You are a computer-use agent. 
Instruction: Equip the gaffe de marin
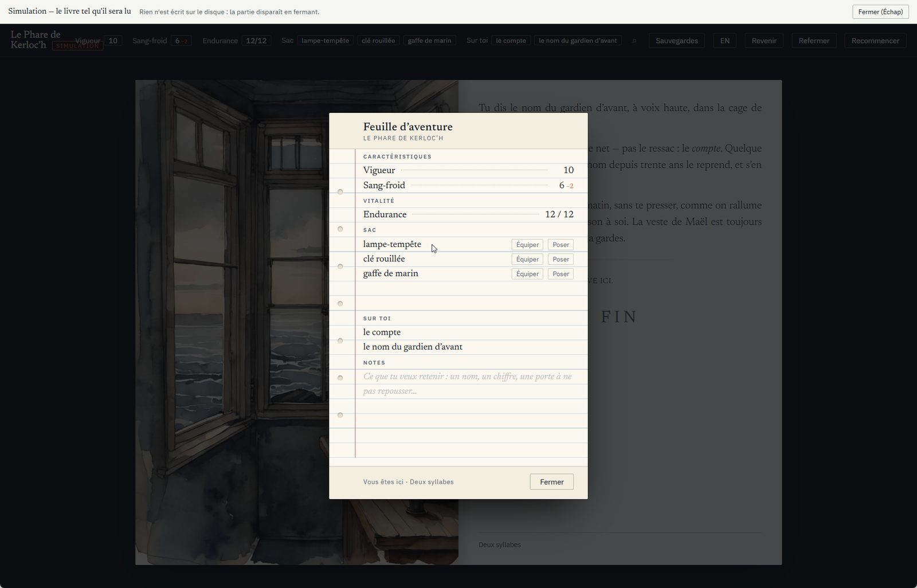coord(527,274)
